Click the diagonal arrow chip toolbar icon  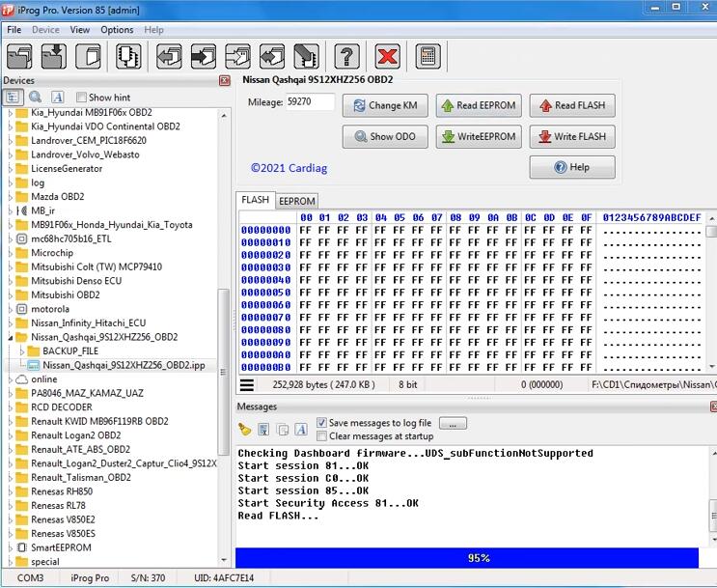pos(306,56)
